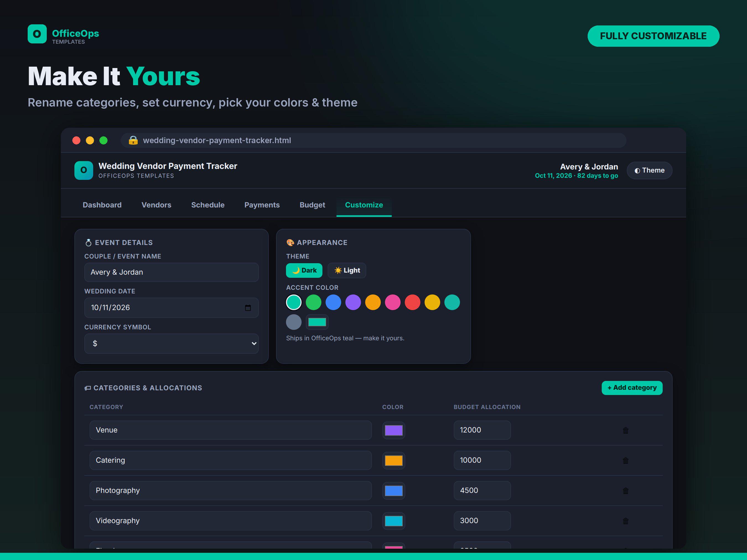This screenshot has width=747, height=560.
Task: Choose the pink accent color circle
Action: [393, 302]
